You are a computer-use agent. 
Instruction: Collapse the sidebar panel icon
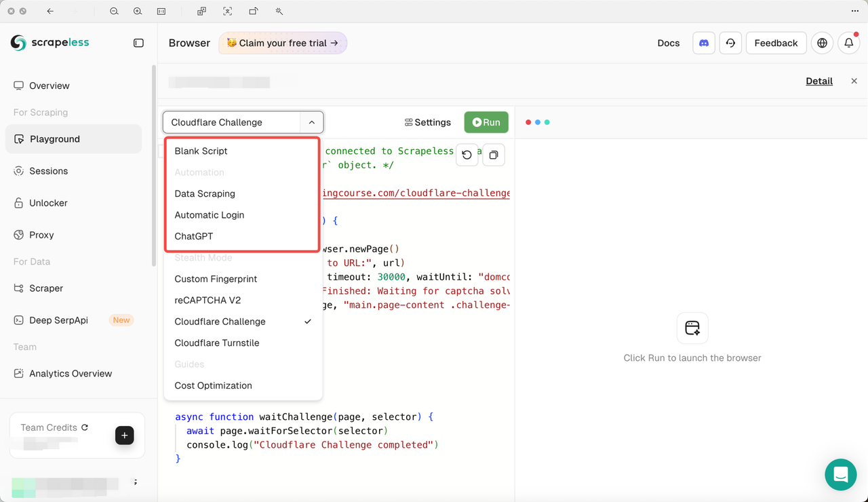[138, 43]
